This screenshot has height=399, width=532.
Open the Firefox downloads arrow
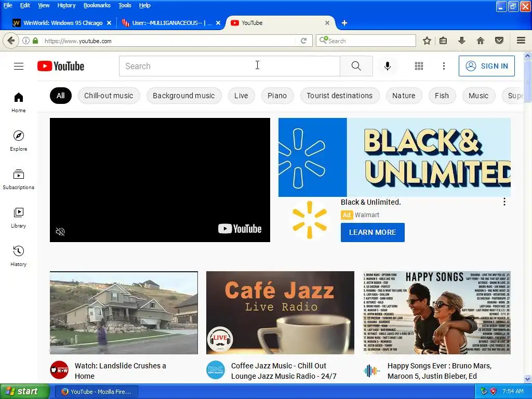click(x=461, y=41)
